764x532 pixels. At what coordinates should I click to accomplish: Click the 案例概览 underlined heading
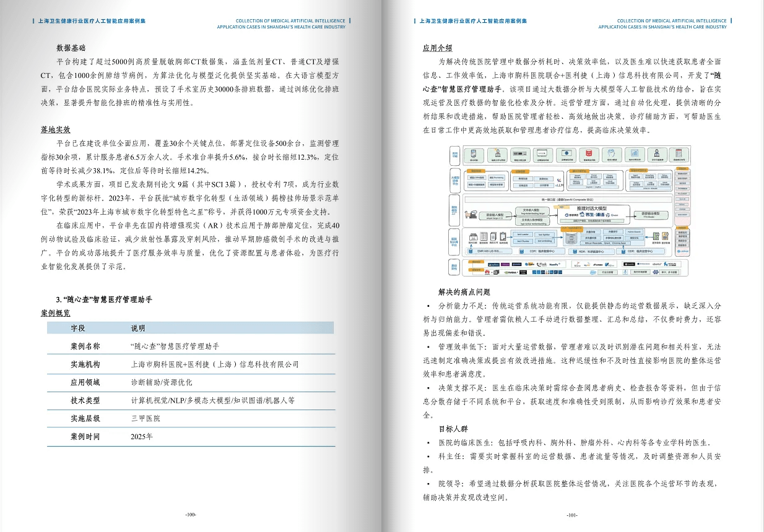[x=56, y=313]
